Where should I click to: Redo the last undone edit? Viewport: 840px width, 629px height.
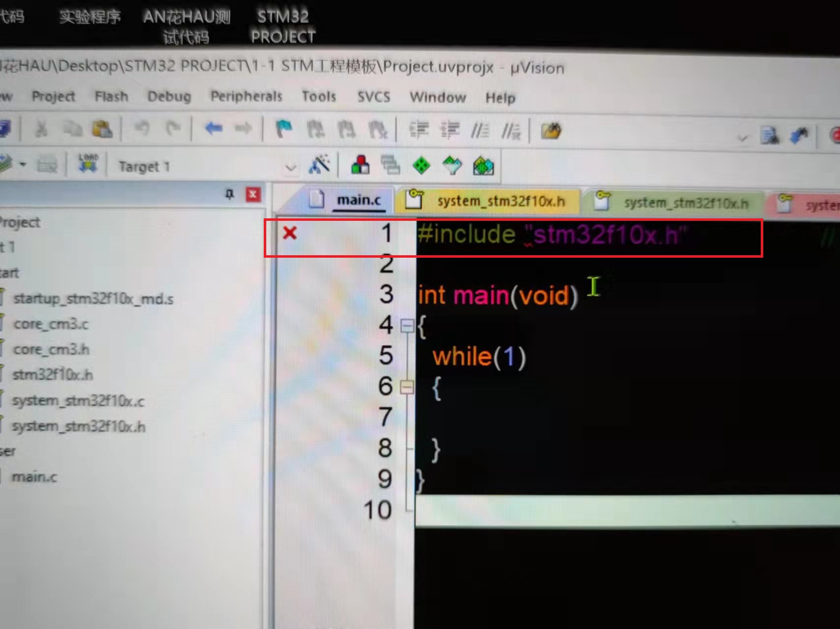[x=173, y=129]
